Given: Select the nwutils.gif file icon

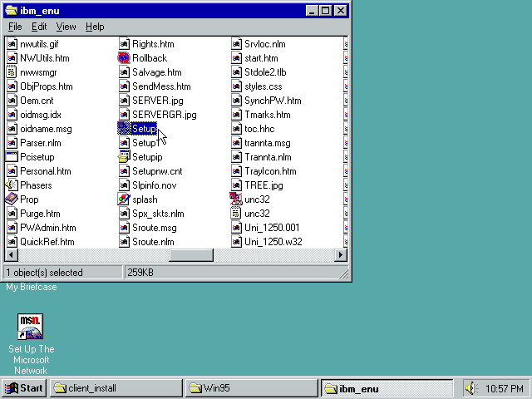Looking at the screenshot, I should pyautogui.click(x=12, y=44).
